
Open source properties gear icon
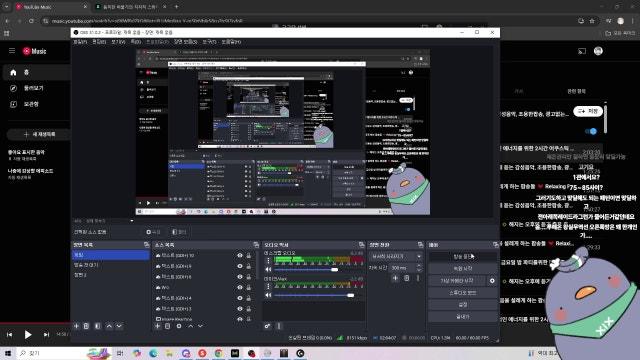pyautogui.click(x=179, y=326)
